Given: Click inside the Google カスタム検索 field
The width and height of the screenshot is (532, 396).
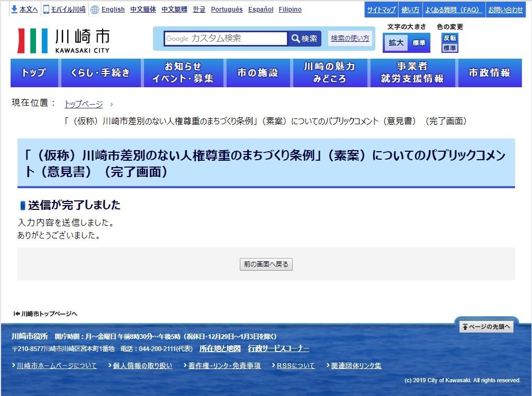Looking at the screenshot, I should point(226,39).
